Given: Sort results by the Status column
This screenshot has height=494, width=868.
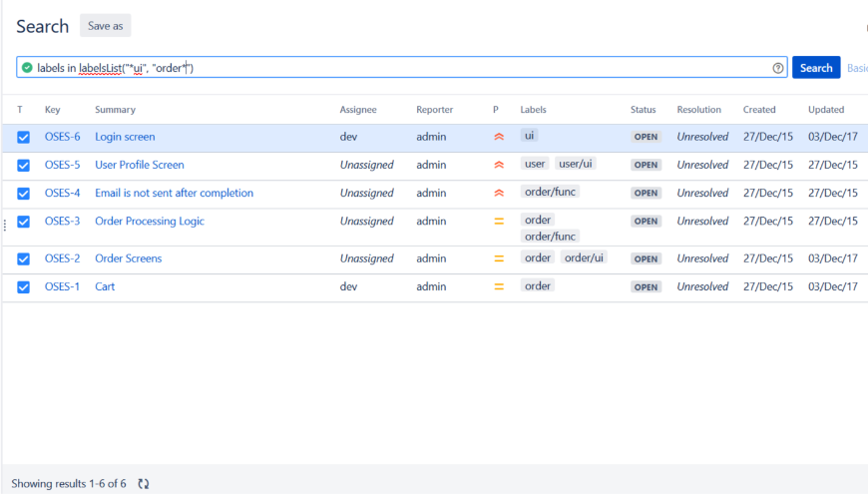Looking at the screenshot, I should point(643,110).
